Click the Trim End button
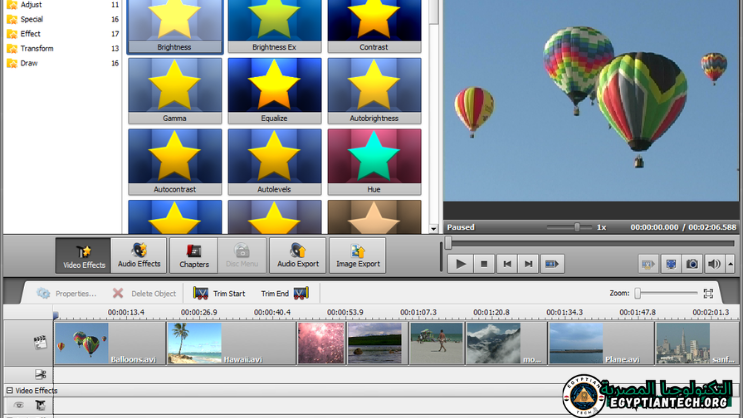 285,293
